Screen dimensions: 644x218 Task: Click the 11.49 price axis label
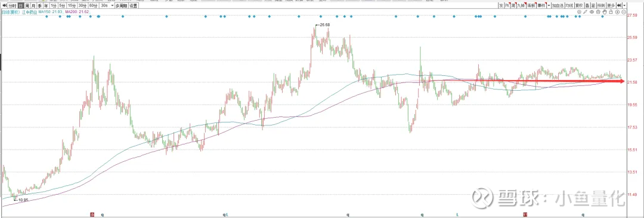[x=631, y=194]
